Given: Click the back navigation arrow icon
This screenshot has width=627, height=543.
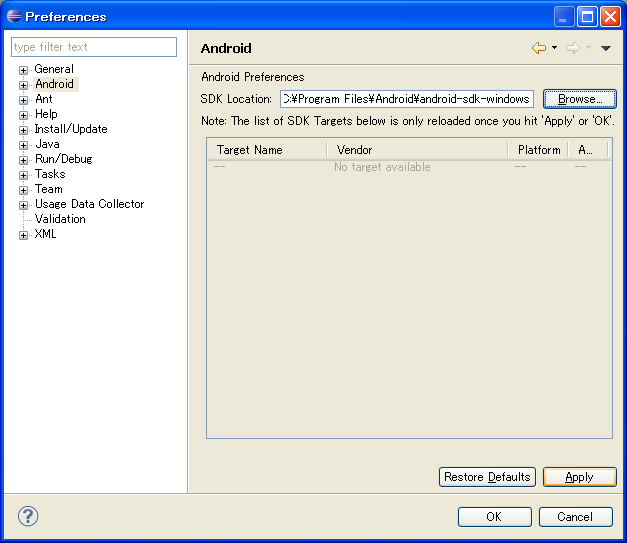Looking at the screenshot, I should (539, 48).
